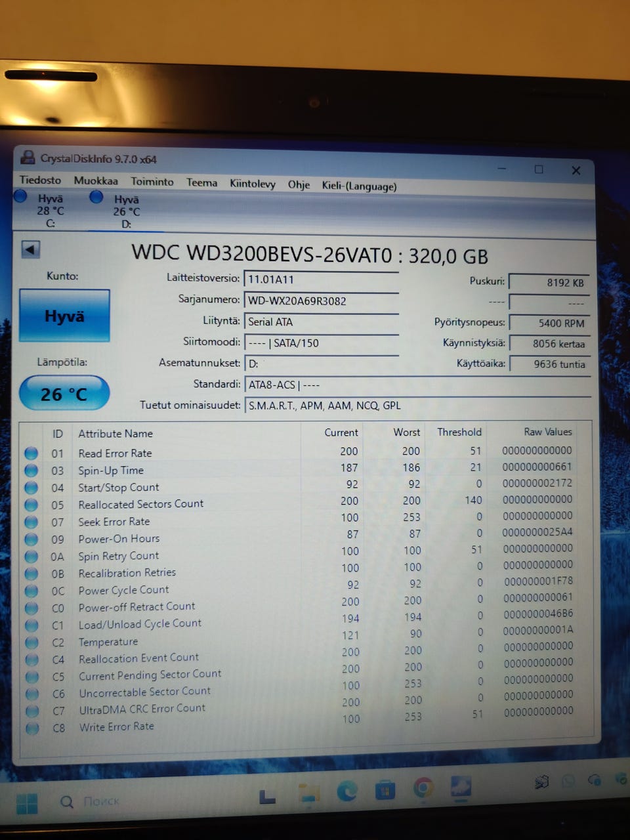Select the Reallocated Sectors Count attribute name
The width and height of the screenshot is (630, 840).
pos(141,504)
